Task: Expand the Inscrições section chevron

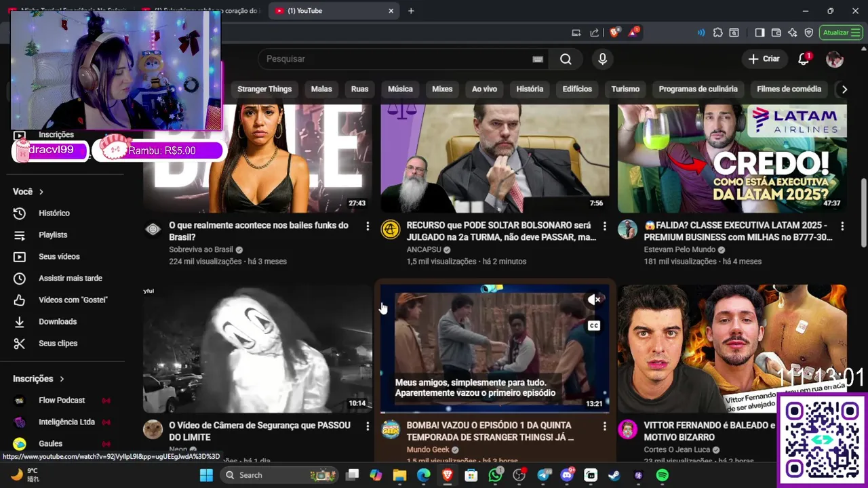Action: coord(62,379)
